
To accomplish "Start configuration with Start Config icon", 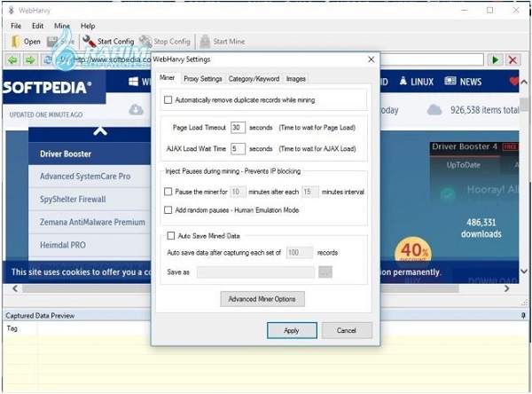I will pyautogui.click(x=90, y=42).
